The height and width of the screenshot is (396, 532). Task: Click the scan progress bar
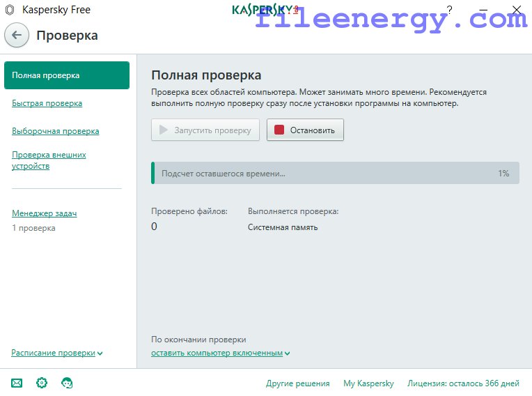[335, 173]
